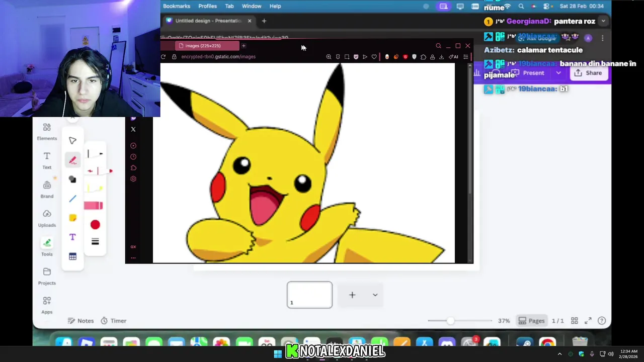Open the Elements panel in Canva sidebar
Image resolution: width=644 pixels, height=362 pixels.
47,132
